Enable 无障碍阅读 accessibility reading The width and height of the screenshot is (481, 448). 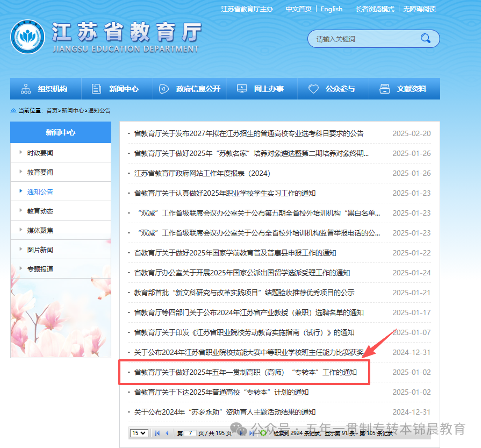pyautogui.click(x=419, y=9)
